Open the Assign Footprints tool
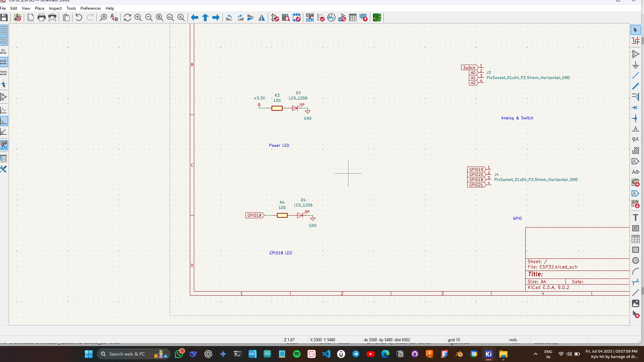Screen dimensions: 644x362 pyautogui.click(x=342, y=17)
